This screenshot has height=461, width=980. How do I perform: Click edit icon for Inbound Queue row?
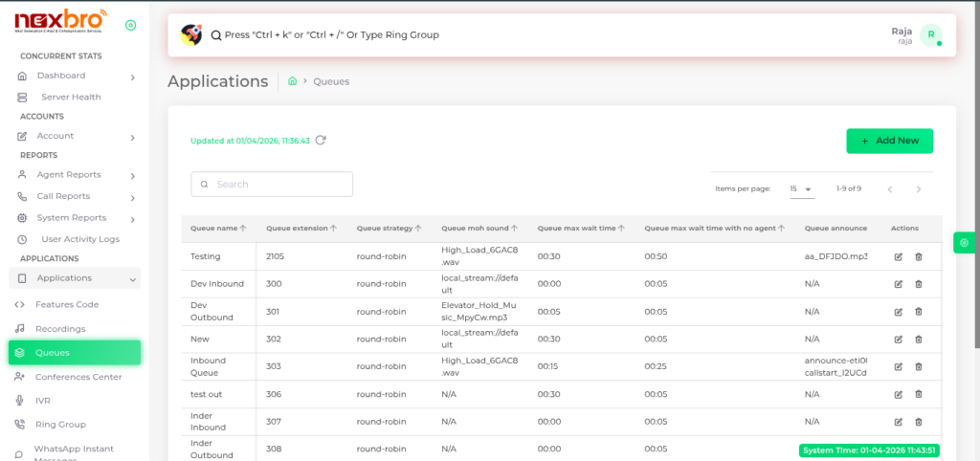(898, 366)
